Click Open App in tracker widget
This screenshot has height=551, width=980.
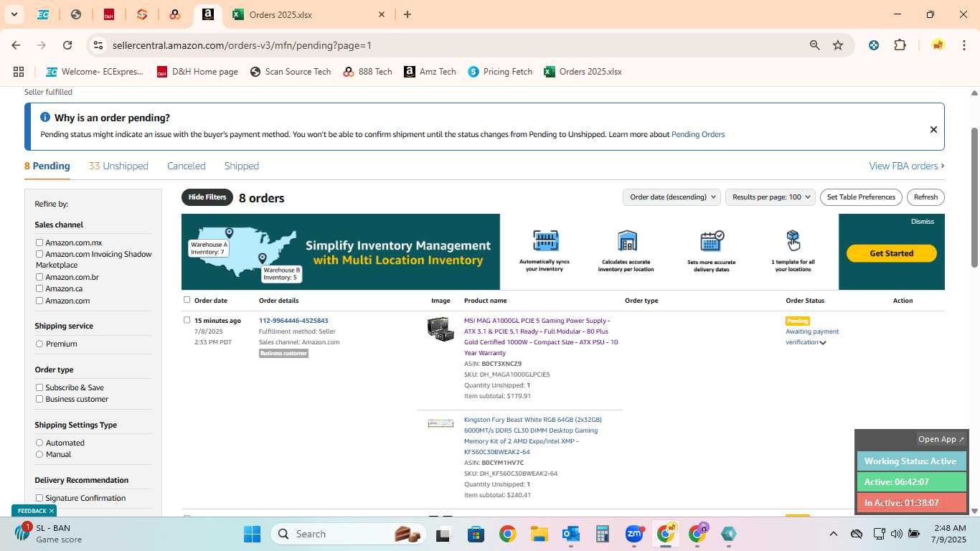pyautogui.click(x=941, y=439)
